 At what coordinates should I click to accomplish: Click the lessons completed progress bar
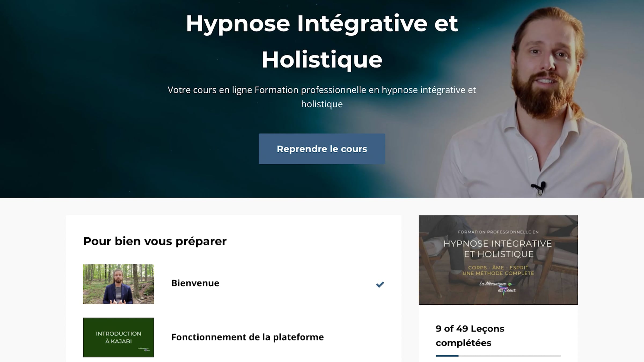coord(498,356)
